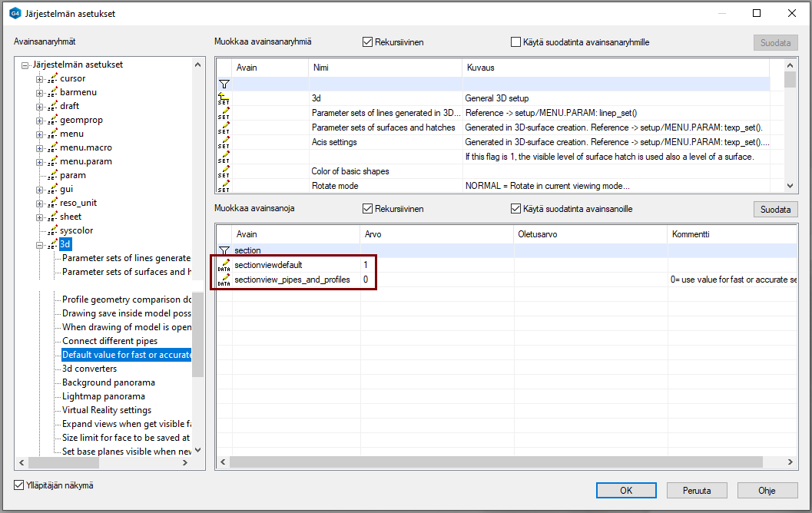
Task: Click the filter funnel icon in section filter row
Action: click(x=224, y=250)
